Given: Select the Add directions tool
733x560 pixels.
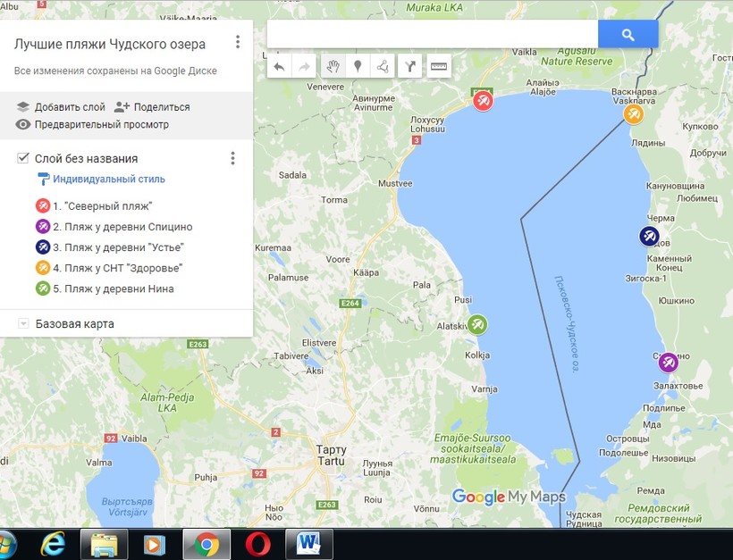Looking at the screenshot, I should [x=410, y=66].
